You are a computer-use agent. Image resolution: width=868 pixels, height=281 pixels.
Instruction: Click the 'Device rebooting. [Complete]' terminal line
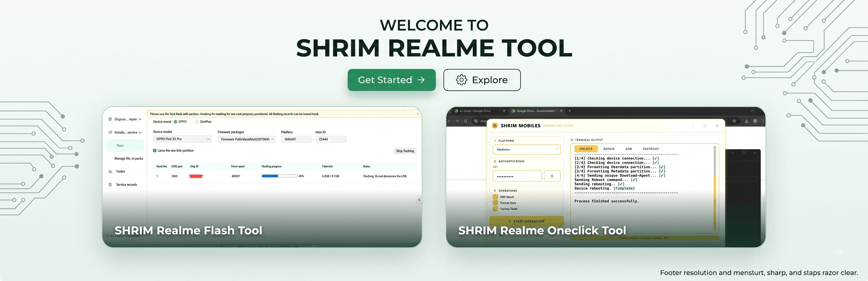(605, 189)
